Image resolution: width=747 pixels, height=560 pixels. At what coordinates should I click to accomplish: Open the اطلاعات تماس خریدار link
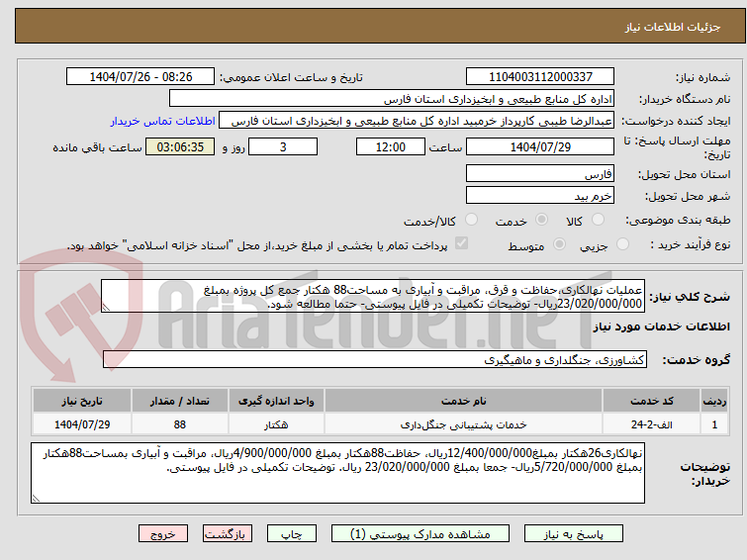click(163, 121)
